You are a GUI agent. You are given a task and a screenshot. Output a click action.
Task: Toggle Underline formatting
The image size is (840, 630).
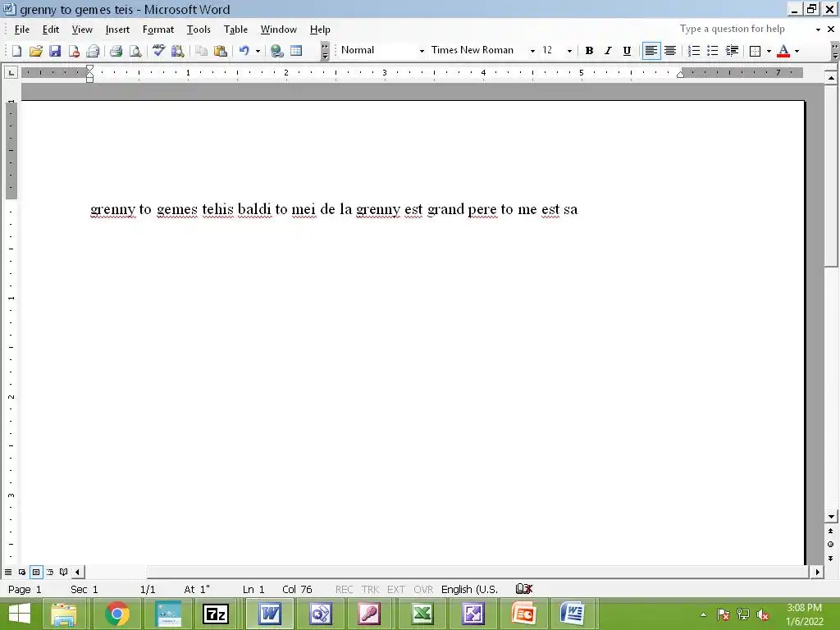click(x=627, y=51)
